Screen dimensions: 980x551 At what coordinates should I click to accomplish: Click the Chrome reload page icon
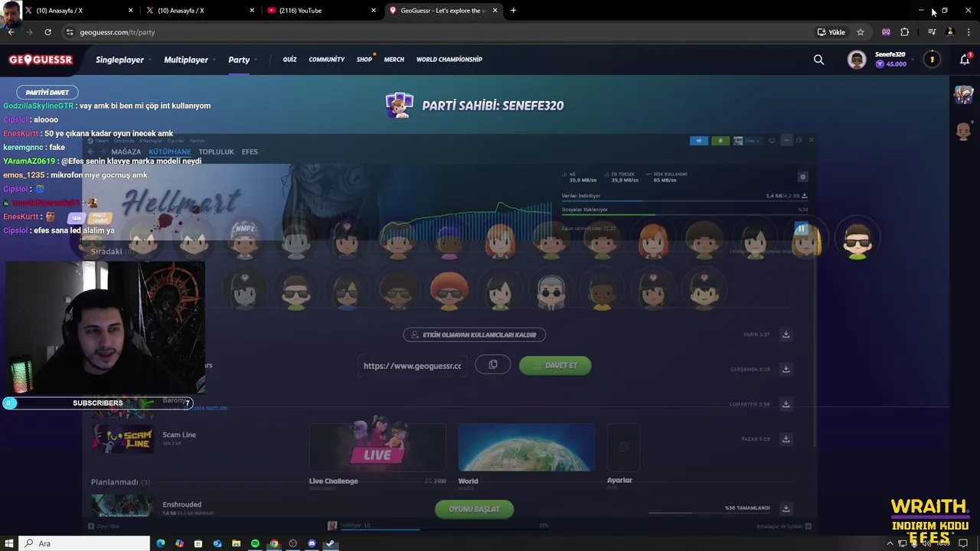(47, 32)
